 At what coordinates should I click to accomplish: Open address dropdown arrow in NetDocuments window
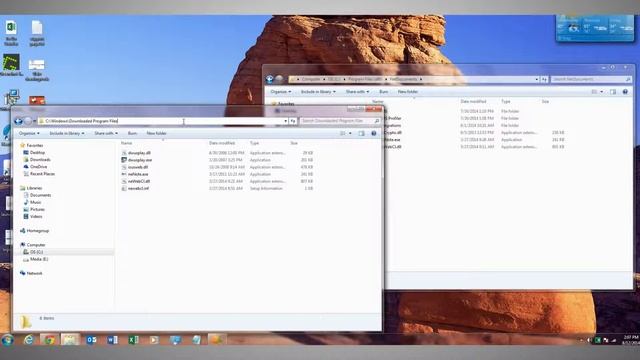coord(537,79)
